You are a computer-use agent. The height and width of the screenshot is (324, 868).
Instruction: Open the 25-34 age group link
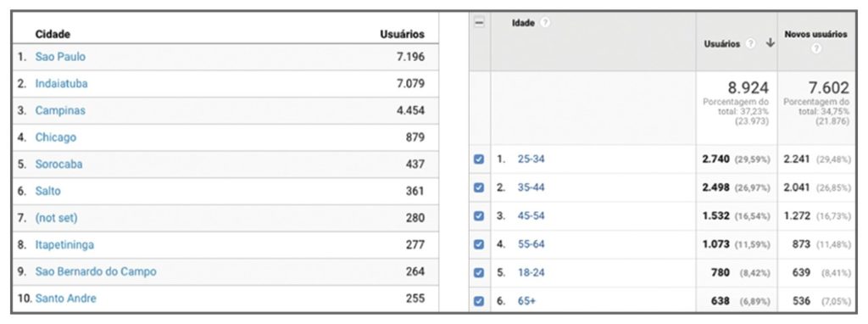click(x=531, y=159)
